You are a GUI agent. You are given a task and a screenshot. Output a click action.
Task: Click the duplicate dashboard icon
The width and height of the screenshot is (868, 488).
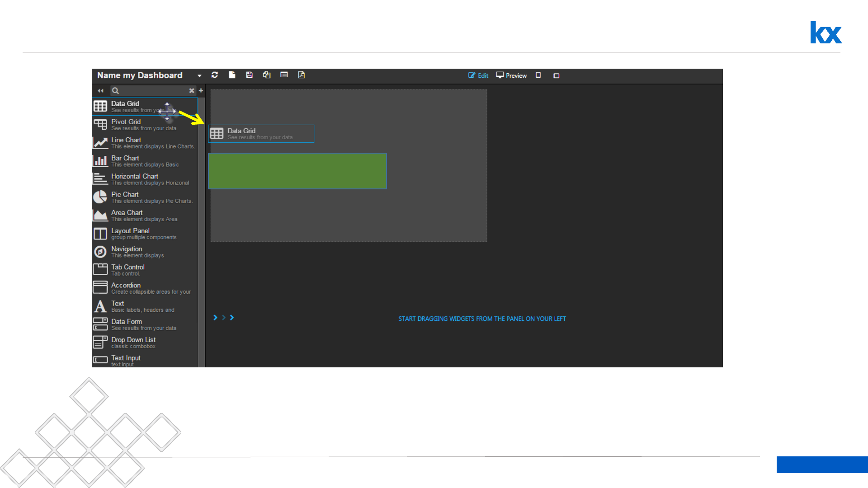click(x=267, y=75)
